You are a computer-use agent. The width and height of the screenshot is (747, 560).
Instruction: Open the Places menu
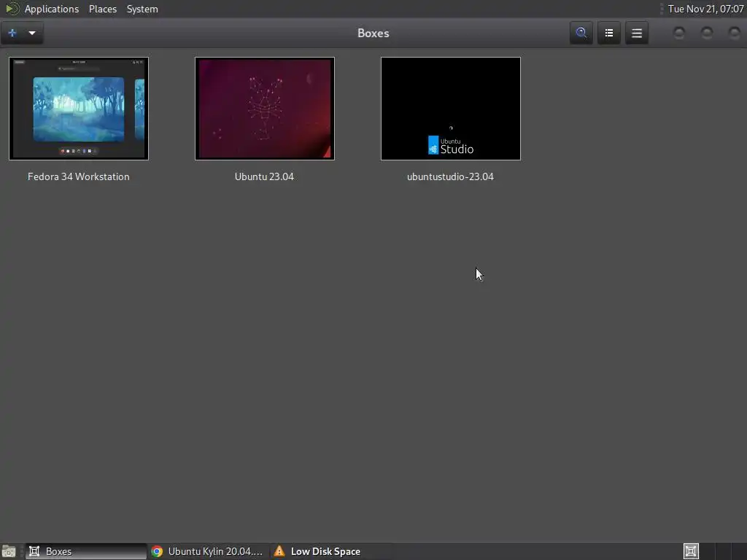tap(103, 9)
